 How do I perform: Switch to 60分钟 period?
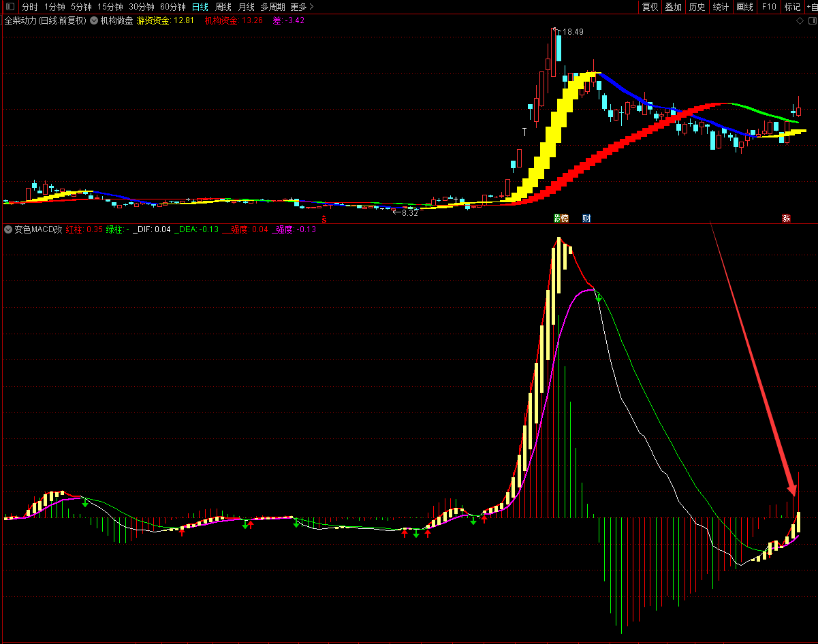[x=173, y=7]
